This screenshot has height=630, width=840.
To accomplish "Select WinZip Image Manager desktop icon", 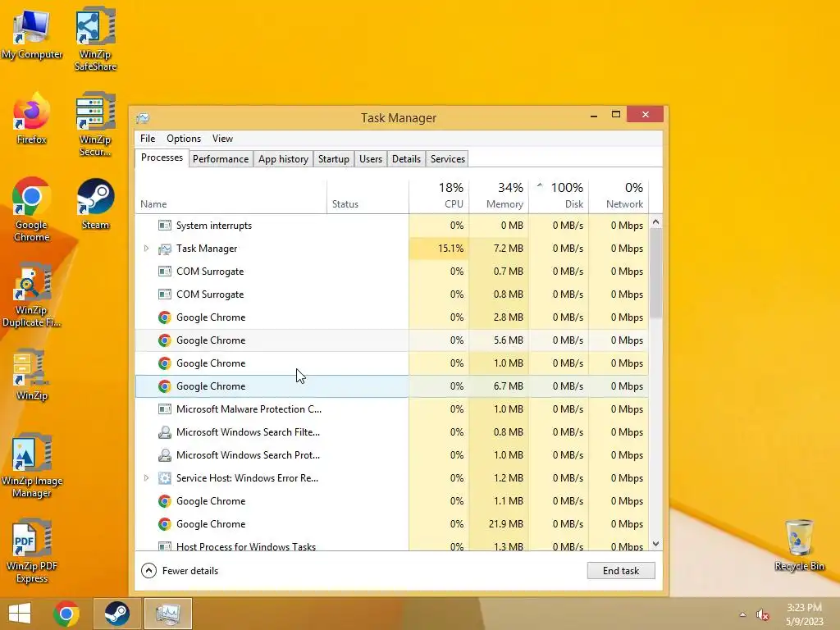I will [x=32, y=466].
